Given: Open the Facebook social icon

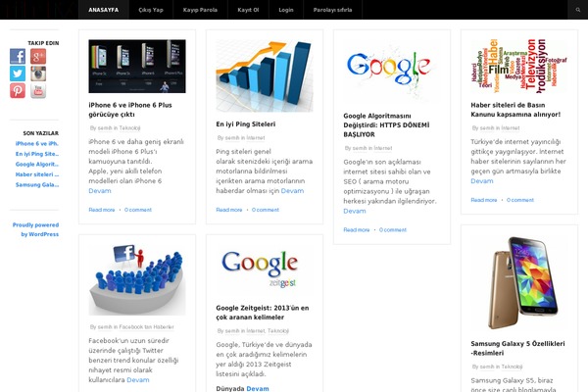Looking at the screenshot, I should coord(18,56).
